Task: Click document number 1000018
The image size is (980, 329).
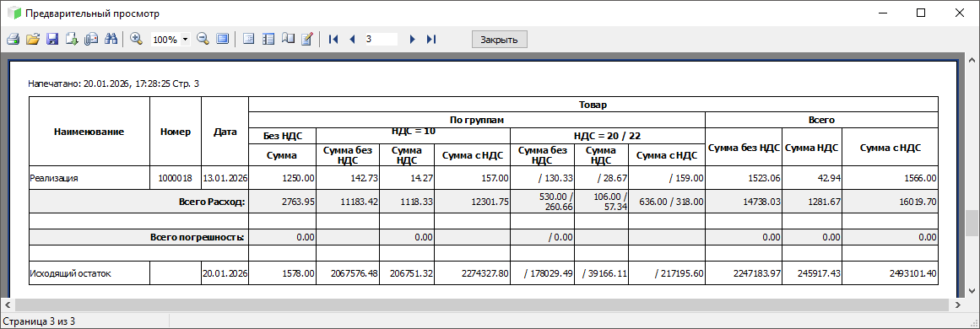Action: point(176,178)
